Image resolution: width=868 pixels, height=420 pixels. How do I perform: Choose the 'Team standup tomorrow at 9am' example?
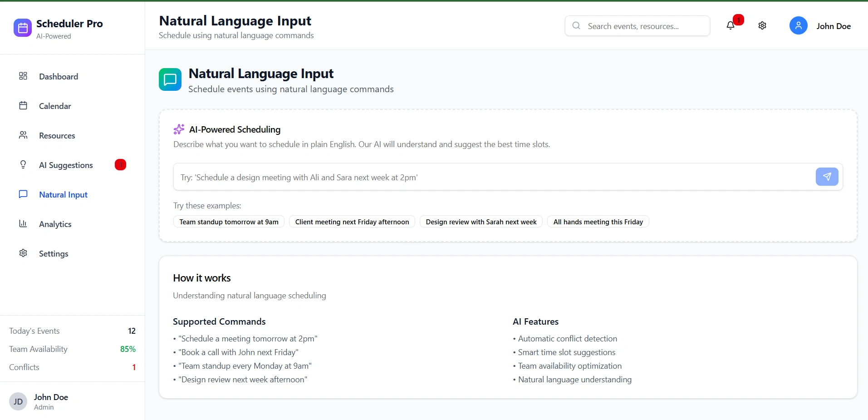click(x=229, y=222)
